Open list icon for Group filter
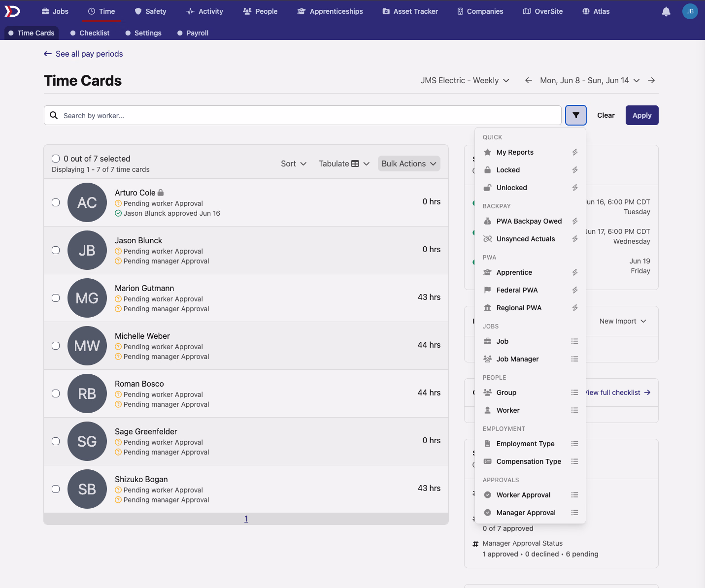 [x=574, y=392]
